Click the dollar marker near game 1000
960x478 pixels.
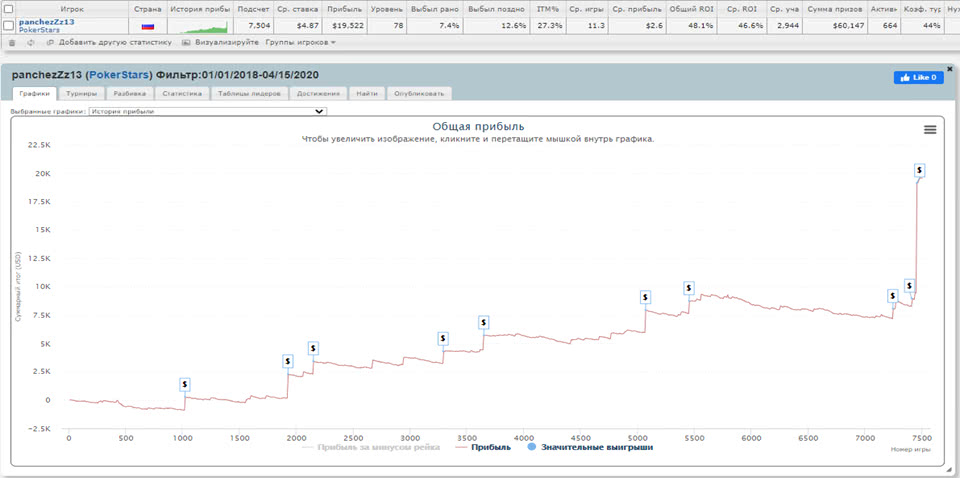click(x=185, y=384)
